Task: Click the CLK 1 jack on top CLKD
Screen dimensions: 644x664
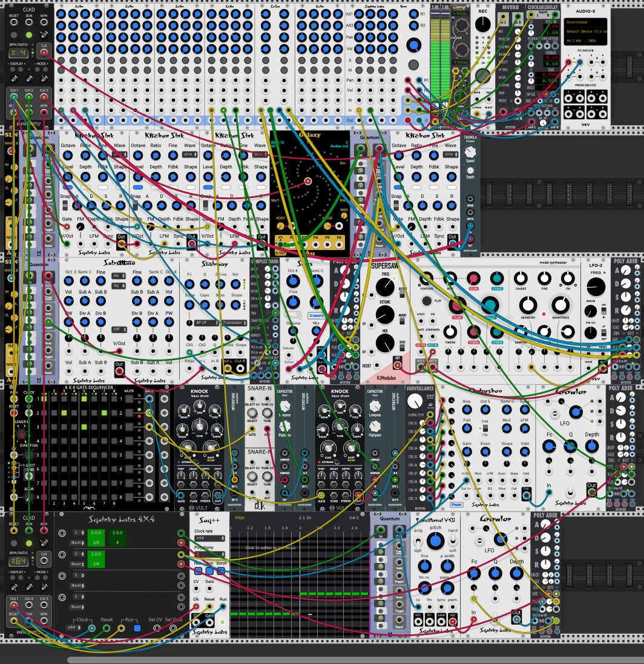Action: pyautogui.click(x=14, y=97)
